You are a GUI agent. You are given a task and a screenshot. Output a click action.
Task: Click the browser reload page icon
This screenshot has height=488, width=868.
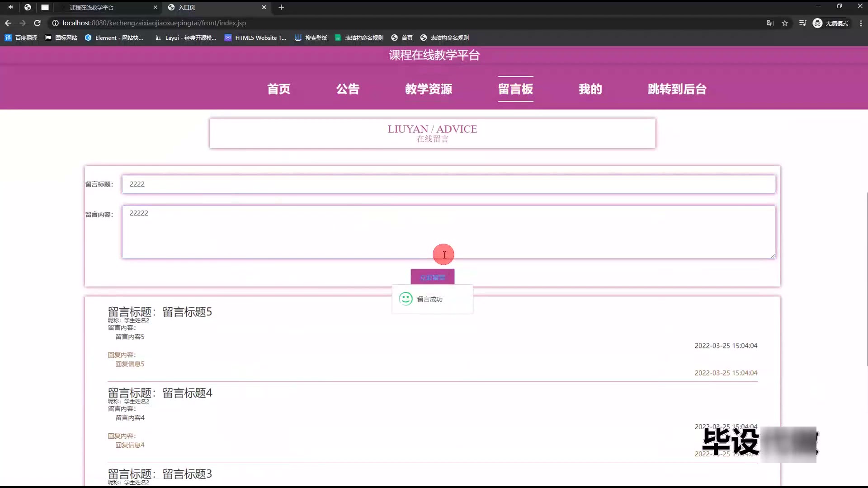tap(38, 23)
